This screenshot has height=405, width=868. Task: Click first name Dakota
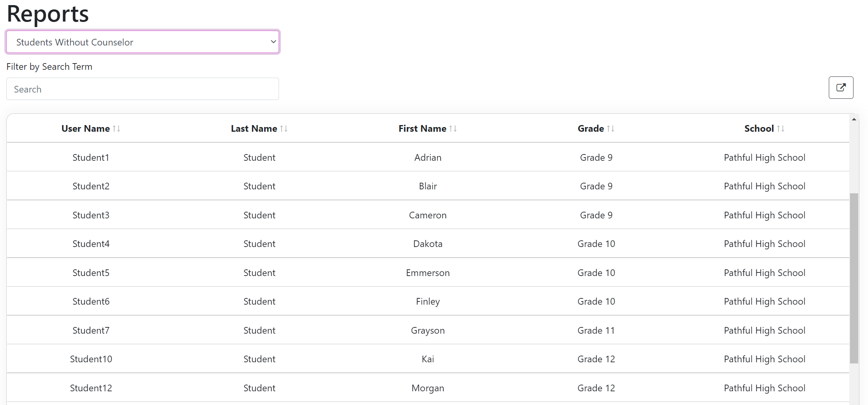pos(428,244)
